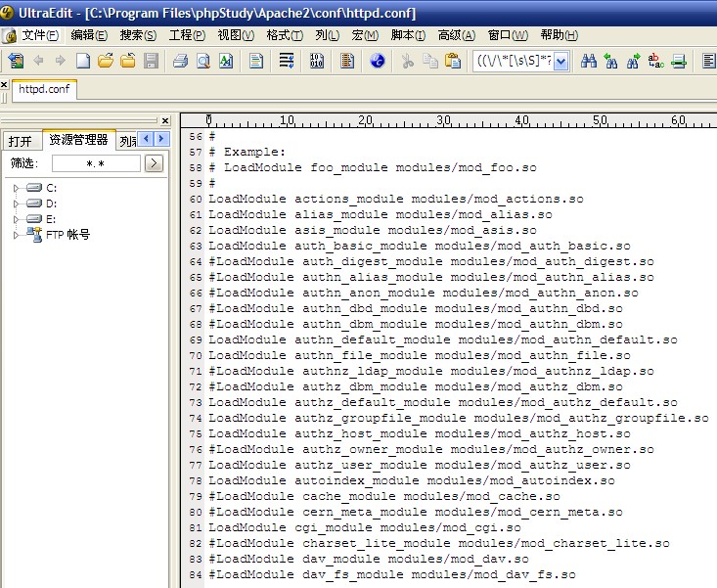Expand the C: drive node
Image resolution: width=717 pixels, height=588 pixels.
coord(16,188)
